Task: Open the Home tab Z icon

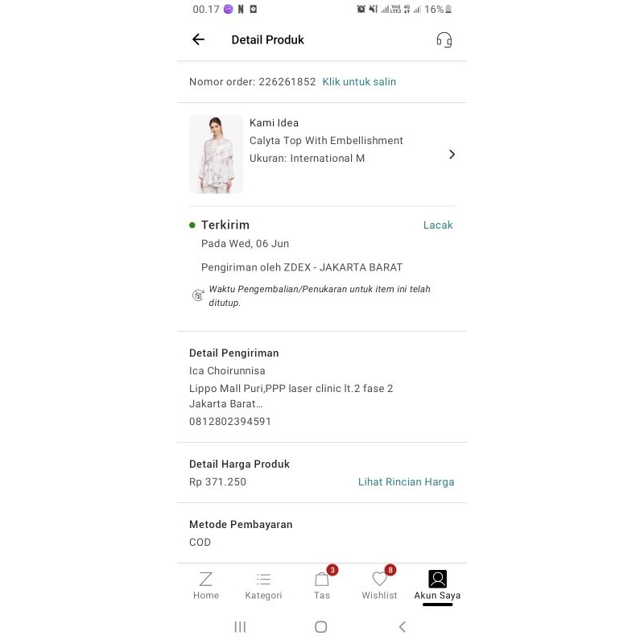Action: point(206,579)
